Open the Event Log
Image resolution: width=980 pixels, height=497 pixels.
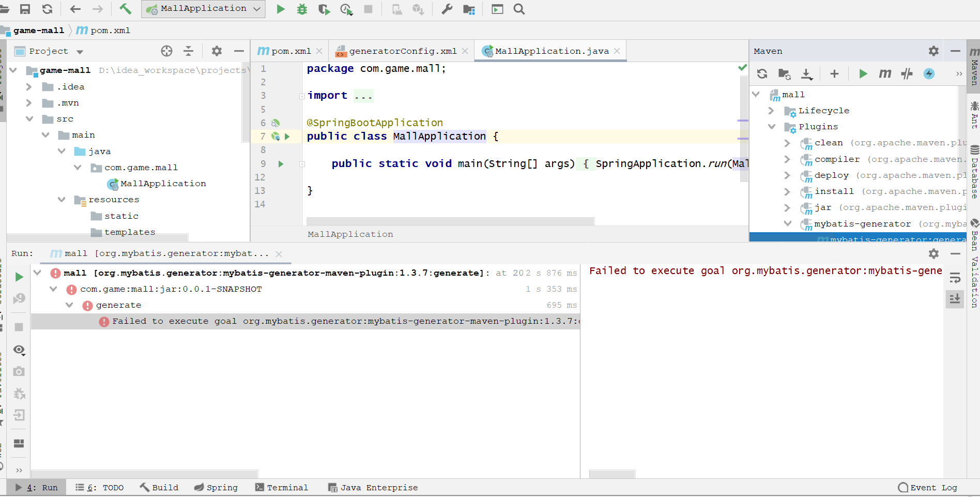coord(928,488)
